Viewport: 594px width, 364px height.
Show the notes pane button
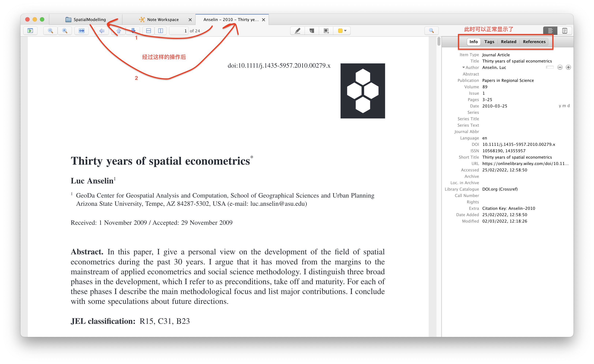click(x=565, y=31)
